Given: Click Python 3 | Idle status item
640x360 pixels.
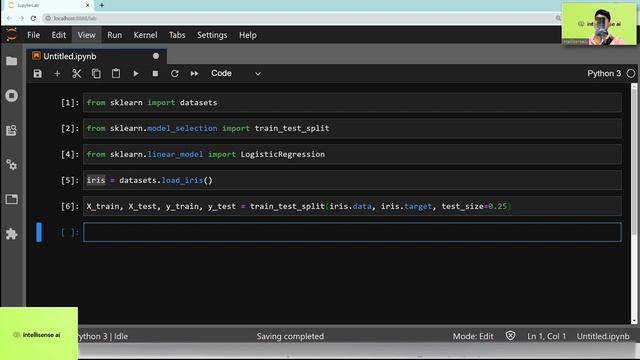Looking at the screenshot, I should (103, 336).
